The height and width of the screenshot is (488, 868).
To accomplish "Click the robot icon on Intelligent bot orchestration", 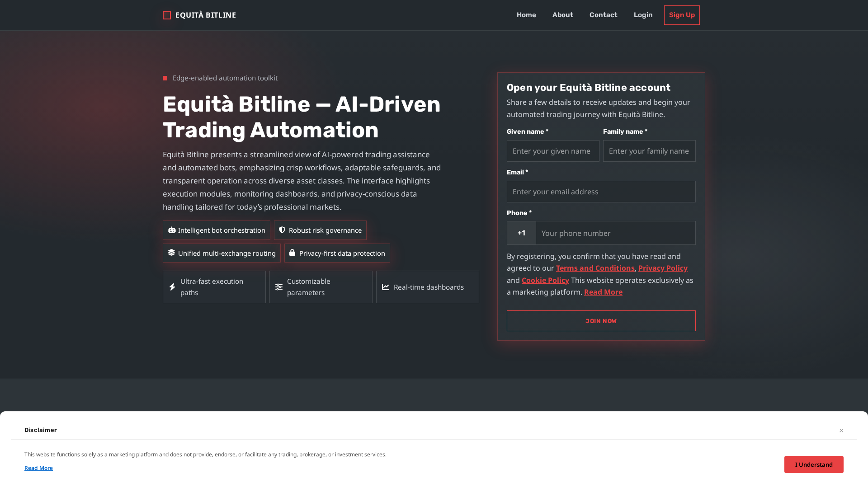I will (x=171, y=230).
